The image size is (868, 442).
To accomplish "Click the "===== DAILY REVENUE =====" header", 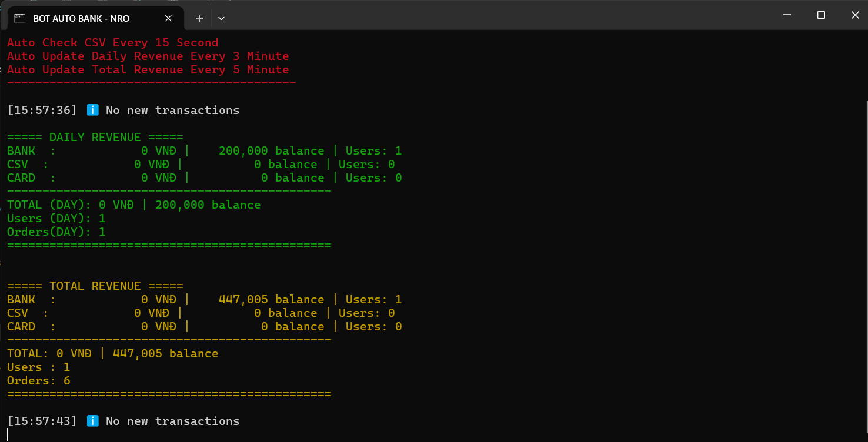I will [95, 138].
